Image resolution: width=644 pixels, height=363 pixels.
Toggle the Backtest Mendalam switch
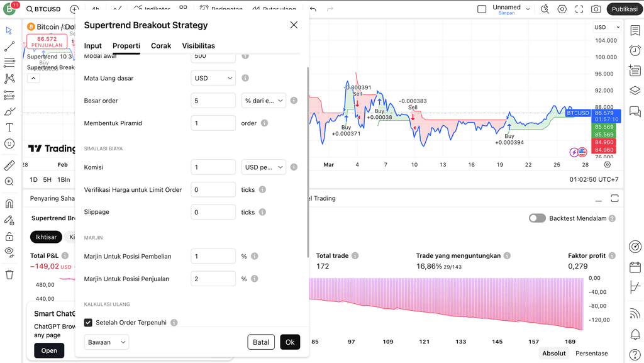pyautogui.click(x=537, y=218)
